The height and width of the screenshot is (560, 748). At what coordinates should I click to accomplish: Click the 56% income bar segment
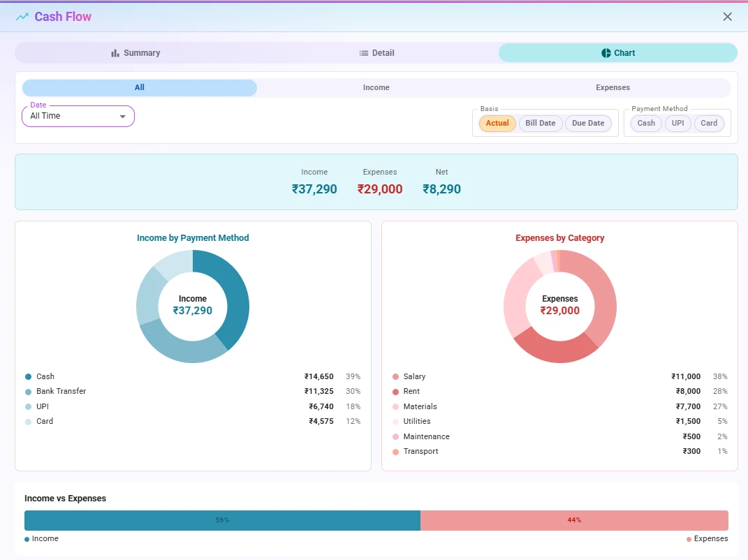(222, 520)
